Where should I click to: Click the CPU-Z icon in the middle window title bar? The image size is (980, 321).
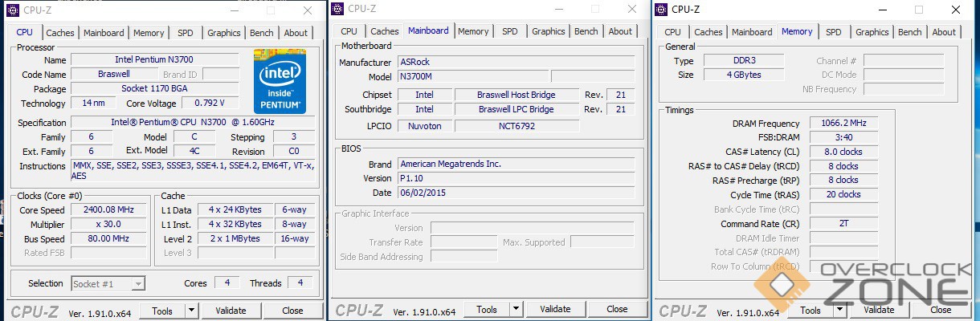(338, 9)
